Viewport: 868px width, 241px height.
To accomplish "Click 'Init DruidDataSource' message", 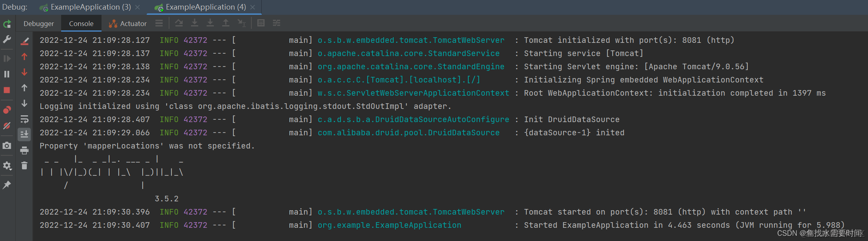I will [571, 119].
